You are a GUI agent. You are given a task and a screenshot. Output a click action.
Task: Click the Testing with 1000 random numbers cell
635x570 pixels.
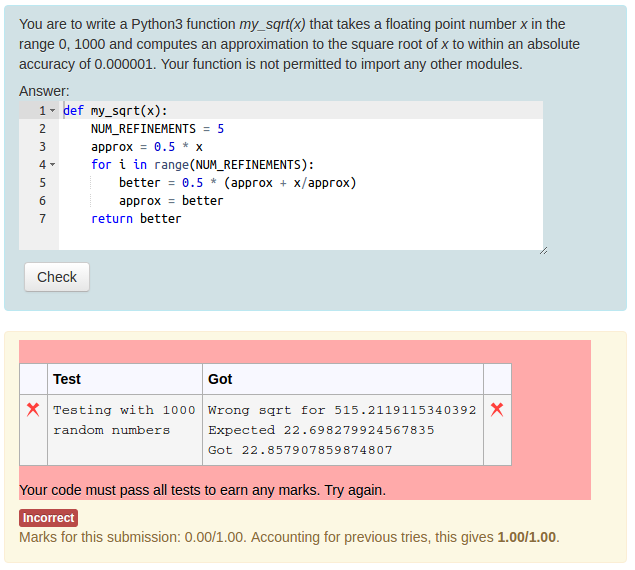point(124,420)
